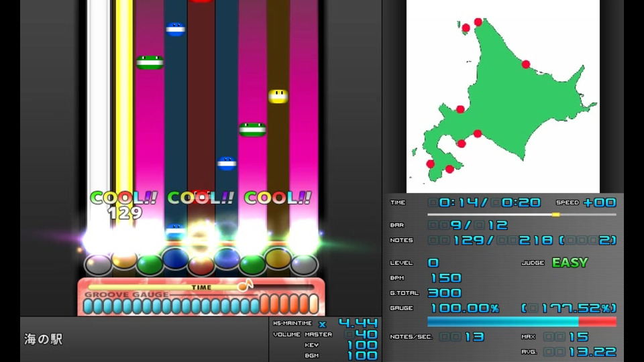Viewport: 644px width, 362px height.
Task: Click the NOTES total value 218
Action: tap(535, 240)
